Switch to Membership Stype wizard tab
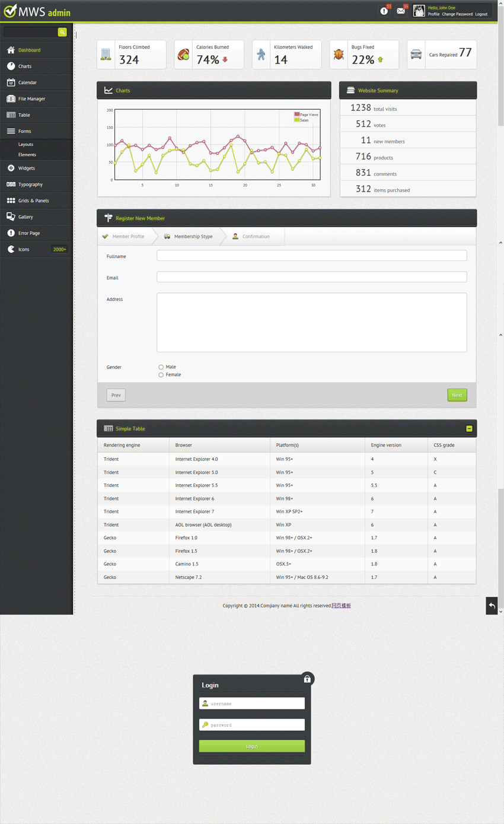The image size is (504, 824). 193,237
